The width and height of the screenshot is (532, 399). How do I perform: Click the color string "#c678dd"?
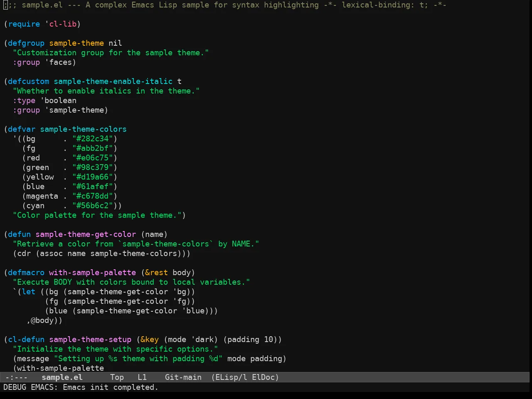tap(93, 196)
